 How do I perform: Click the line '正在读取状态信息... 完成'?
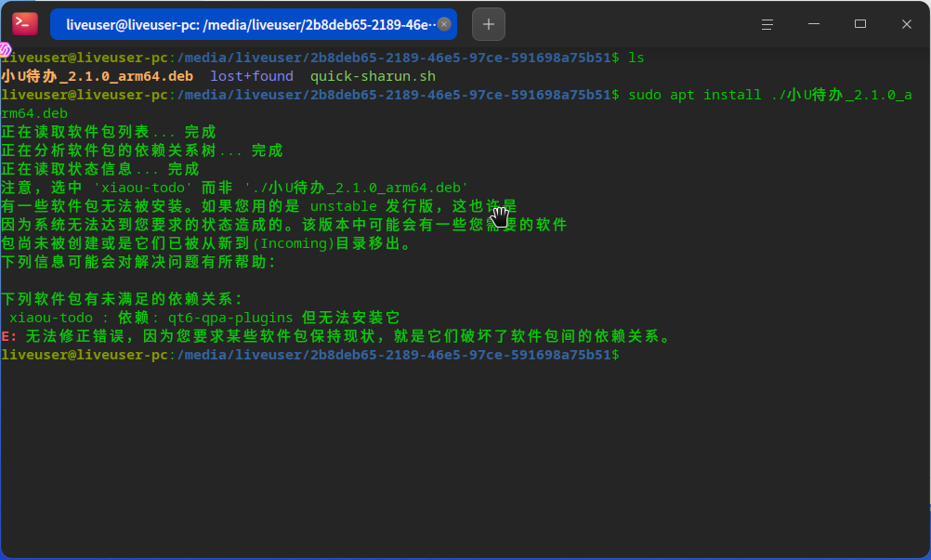[100, 169]
